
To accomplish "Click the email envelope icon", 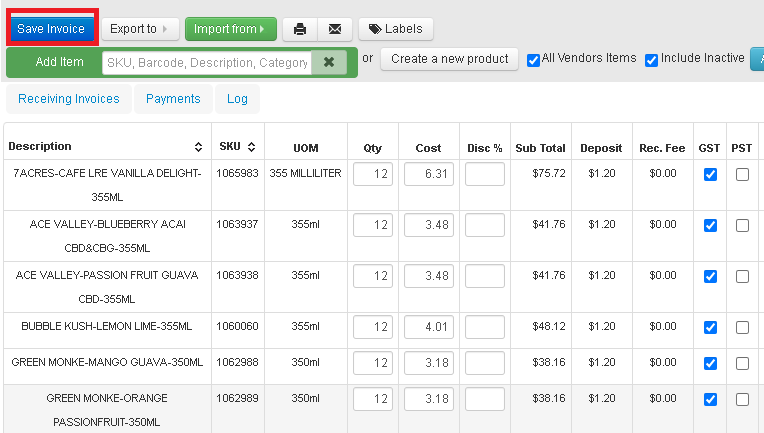I will [335, 29].
